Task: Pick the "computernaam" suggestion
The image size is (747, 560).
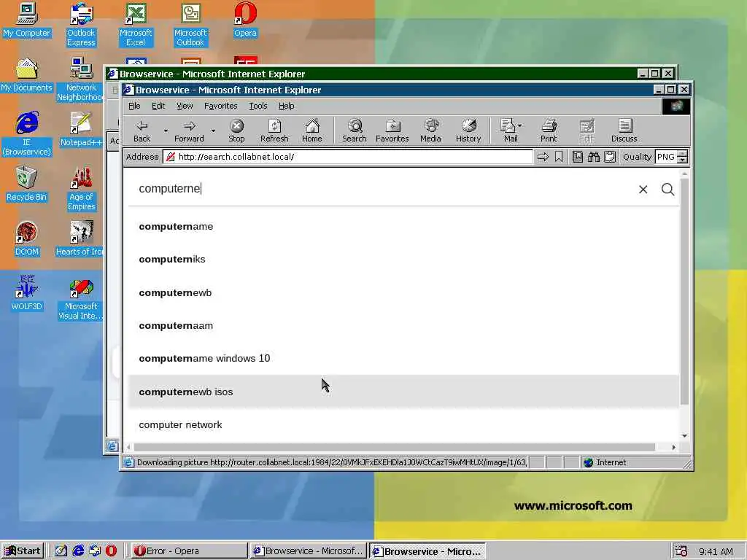Action: pyautogui.click(x=403, y=326)
